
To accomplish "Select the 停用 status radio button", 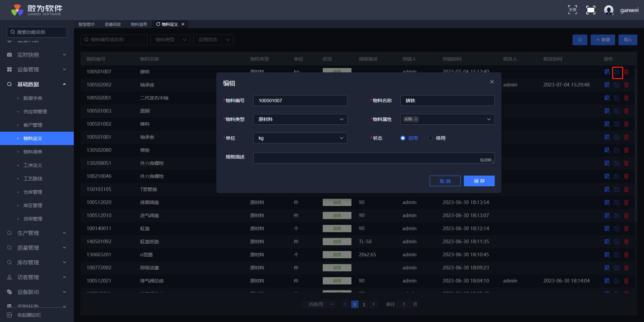I will [430, 138].
